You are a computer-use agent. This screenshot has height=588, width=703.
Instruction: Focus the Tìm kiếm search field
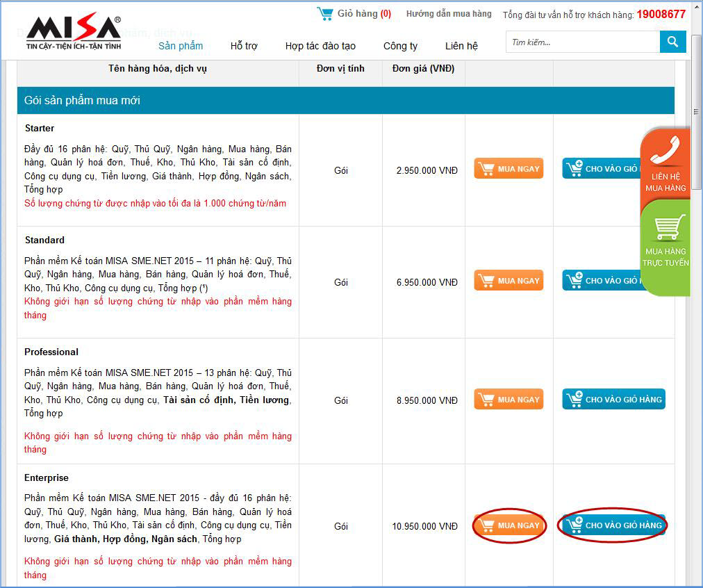click(582, 42)
